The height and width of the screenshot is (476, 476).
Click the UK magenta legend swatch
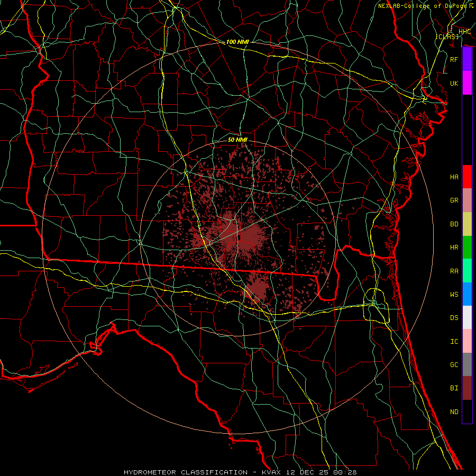click(467, 83)
